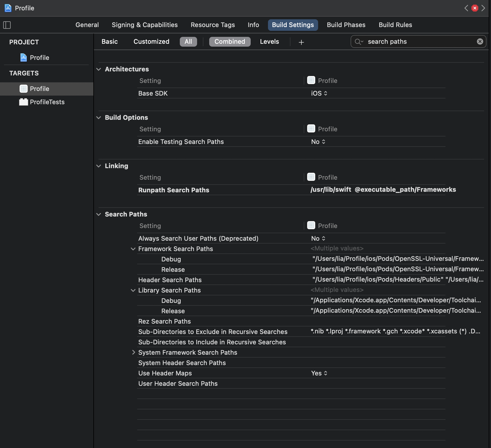The image size is (491, 448).
Task: Show Basic build settings
Action: pyautogui.click(x=109, y=41)
